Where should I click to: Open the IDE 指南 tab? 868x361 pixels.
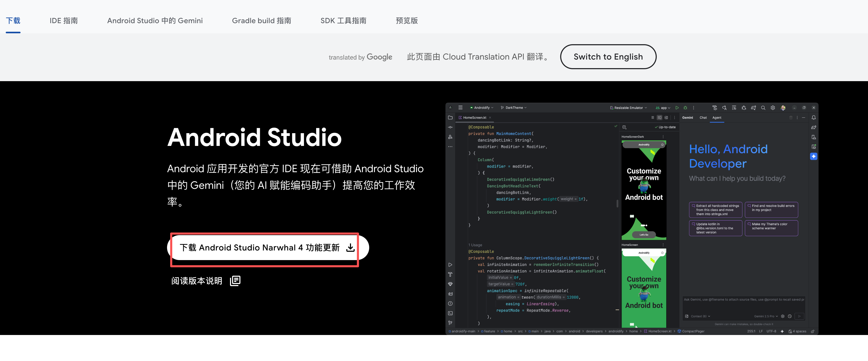[x=64, y=21]
